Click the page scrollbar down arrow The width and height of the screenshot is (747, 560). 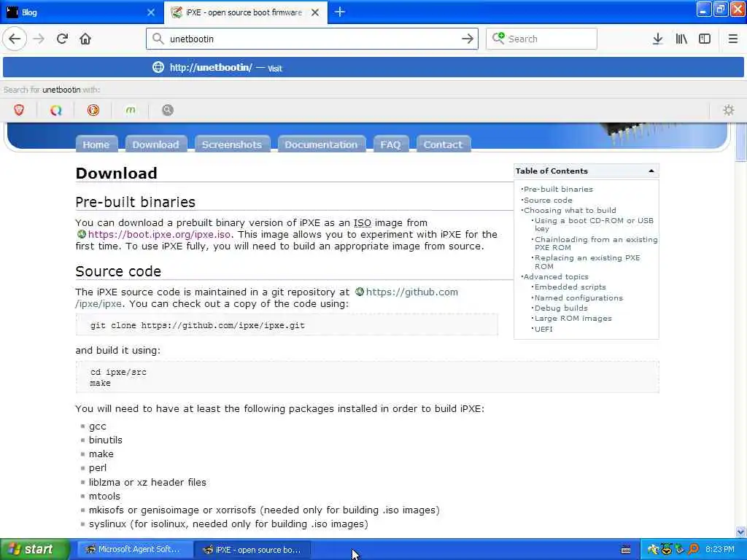pos(740,532)
